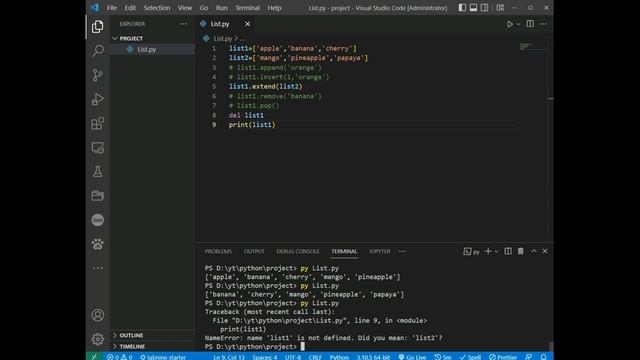Image resolution: width=640 pixels, height=360 pixels.
Task: Switch to the PROBLEMS panel tab
Action: click(x=218, y=251)
